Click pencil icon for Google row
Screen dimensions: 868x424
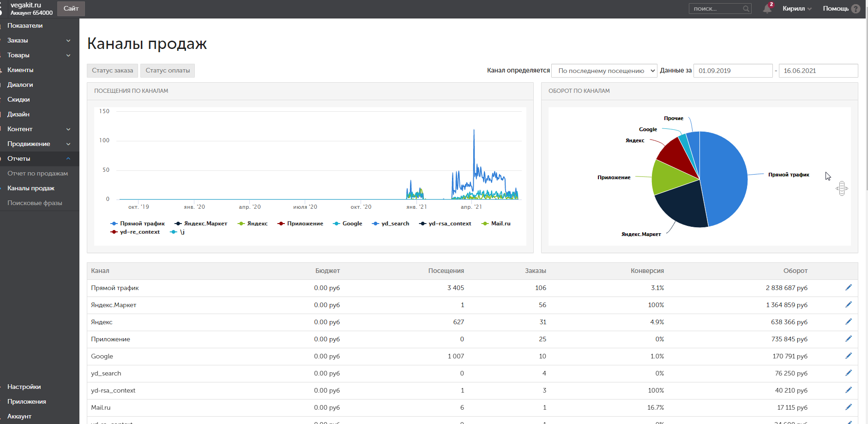(x=848, y=356)
